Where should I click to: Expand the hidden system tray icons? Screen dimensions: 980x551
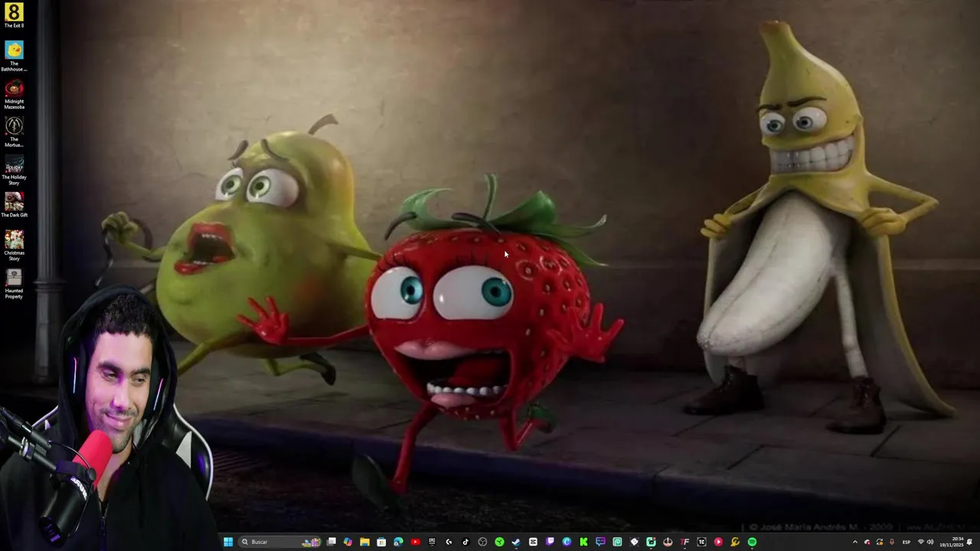coord(855,542)
